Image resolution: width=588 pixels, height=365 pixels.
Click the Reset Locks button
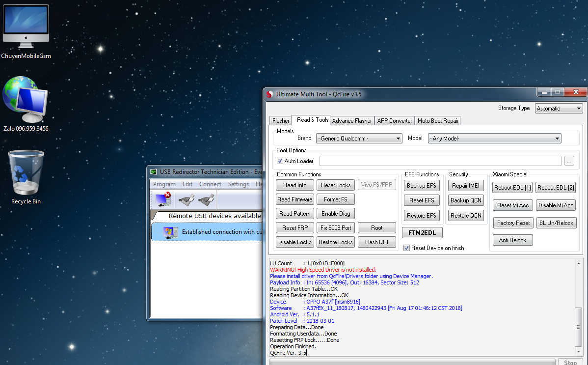(336, 185)
